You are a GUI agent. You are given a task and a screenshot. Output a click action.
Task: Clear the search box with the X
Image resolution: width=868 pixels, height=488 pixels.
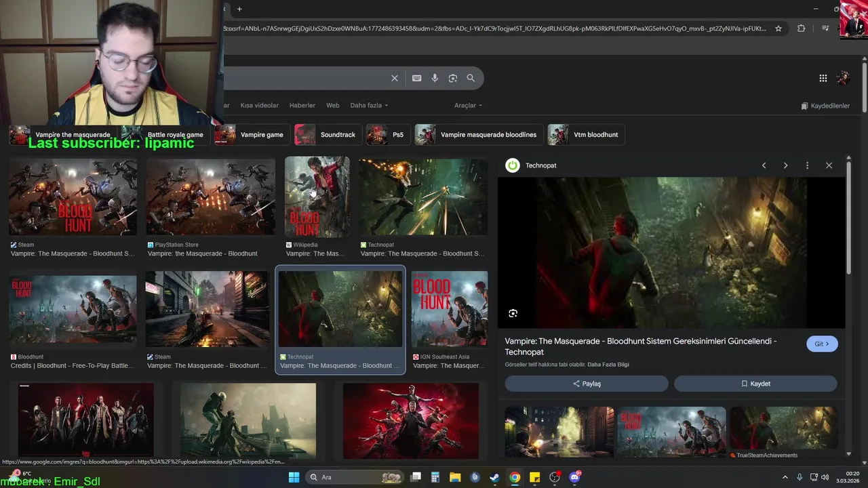click(395, 78)
